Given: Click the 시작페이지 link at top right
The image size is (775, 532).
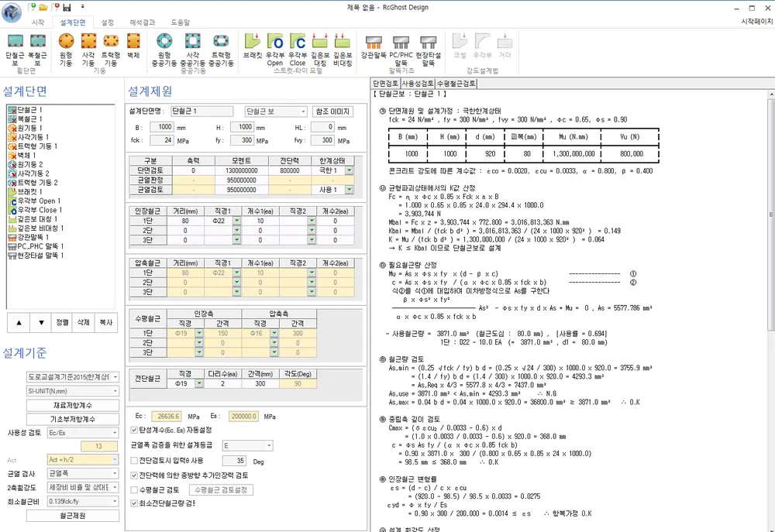Looking at the screenshot, I should [x=756, y=22].
